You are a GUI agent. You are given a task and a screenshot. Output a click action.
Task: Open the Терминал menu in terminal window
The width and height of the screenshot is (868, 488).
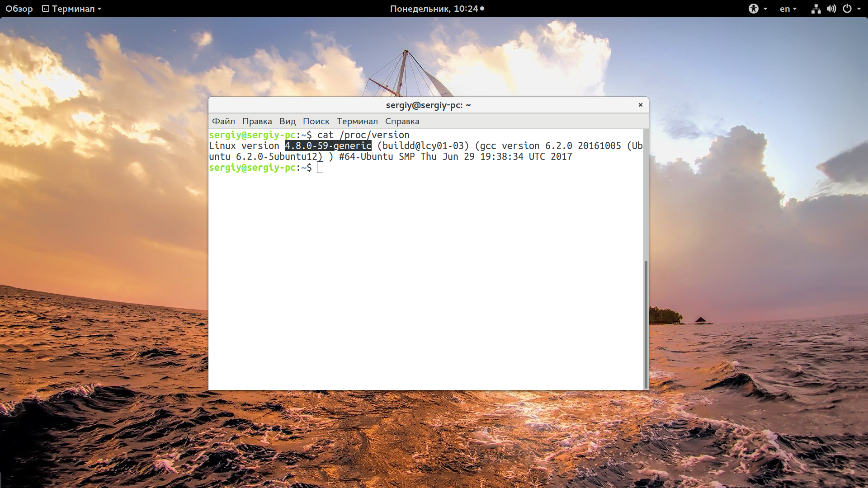pyautogui.click(x=357, y=121)
